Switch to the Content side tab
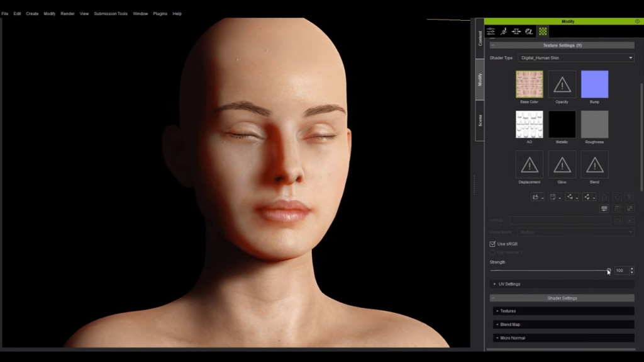Screen dimensions: 644x362 pos(480,38)
